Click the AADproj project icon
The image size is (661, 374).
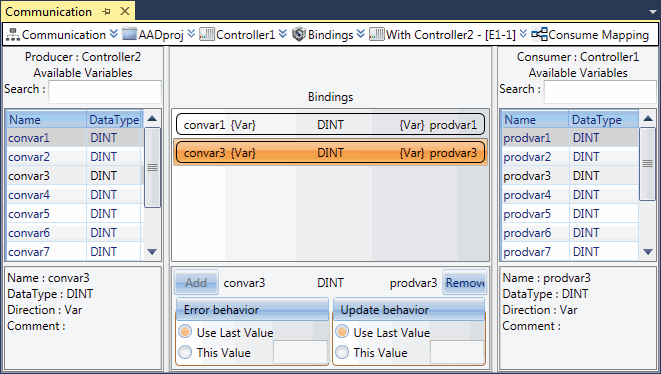pyautogui.click(x=129, y=34)
